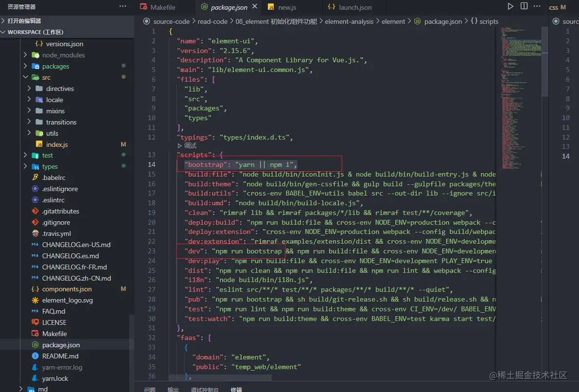579x392 pixels.
Task: Open Explorer panel more actions ellipsis
Action: [x=123, y=7]
